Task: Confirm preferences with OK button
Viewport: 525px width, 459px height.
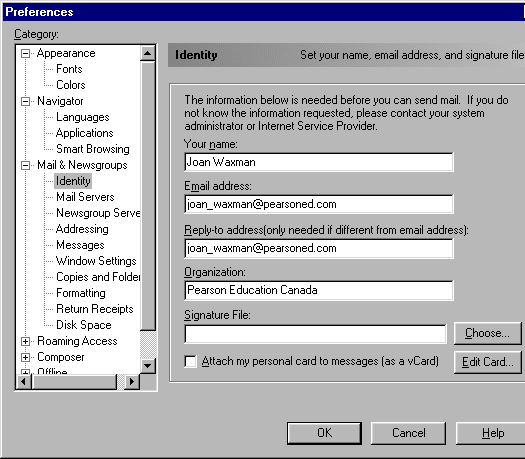Action: coord(324,433)
